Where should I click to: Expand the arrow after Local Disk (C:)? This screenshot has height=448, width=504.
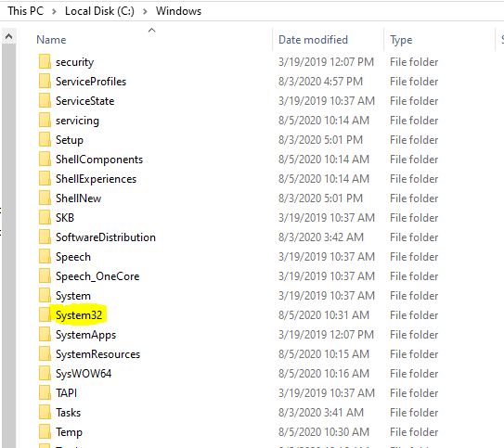(146, 11)
